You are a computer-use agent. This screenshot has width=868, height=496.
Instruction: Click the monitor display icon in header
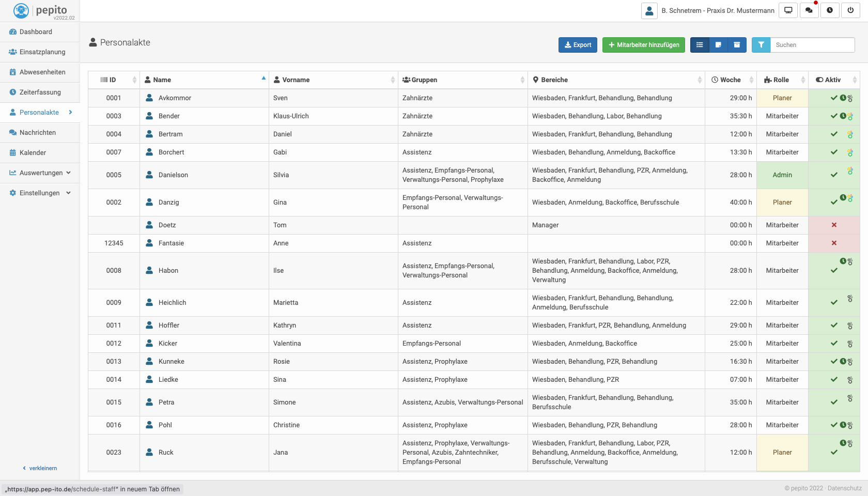point(788,10)
